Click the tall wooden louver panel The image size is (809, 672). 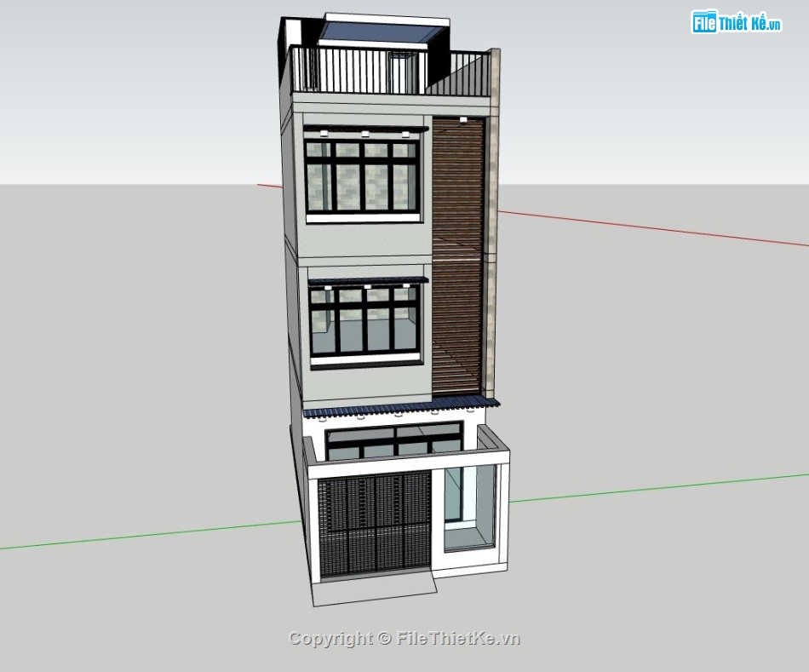coord(458,258)
